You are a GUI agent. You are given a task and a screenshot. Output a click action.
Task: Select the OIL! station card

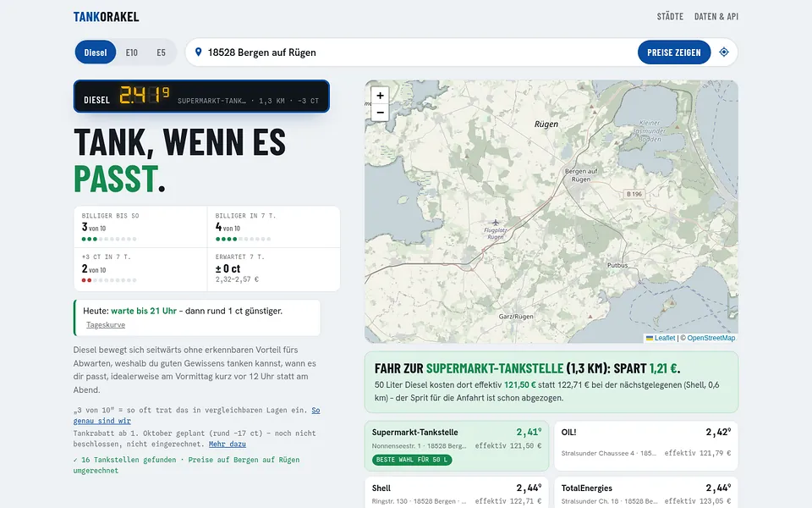(645, 446)
